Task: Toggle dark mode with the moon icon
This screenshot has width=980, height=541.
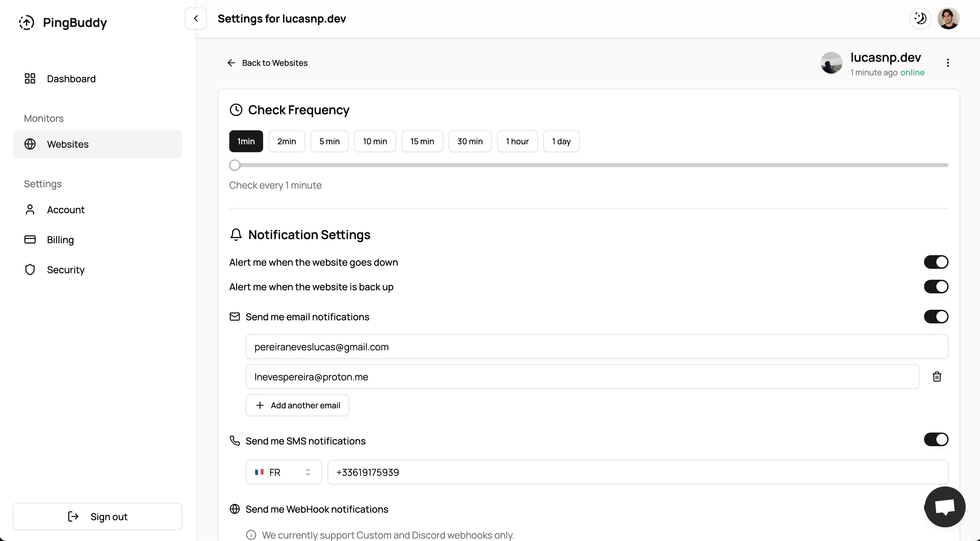Action: point(920,18)
